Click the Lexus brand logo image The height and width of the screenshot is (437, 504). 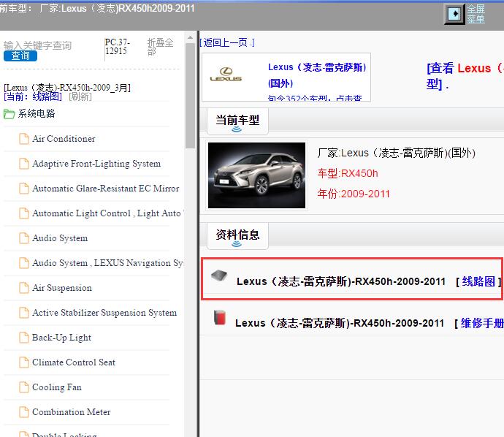point(226,75)
